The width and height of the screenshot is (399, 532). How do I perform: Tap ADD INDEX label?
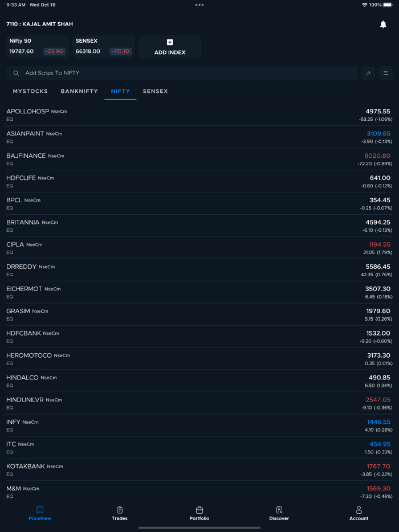[170, 52]
